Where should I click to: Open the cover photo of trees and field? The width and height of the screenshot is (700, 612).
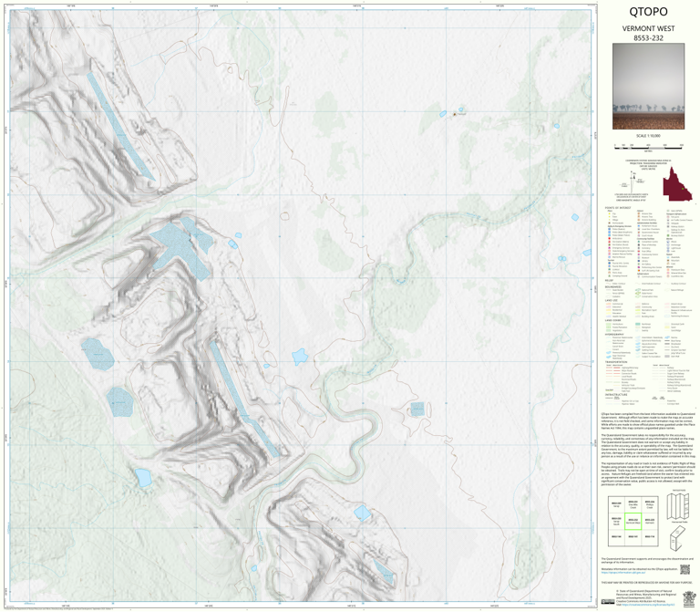648,87
